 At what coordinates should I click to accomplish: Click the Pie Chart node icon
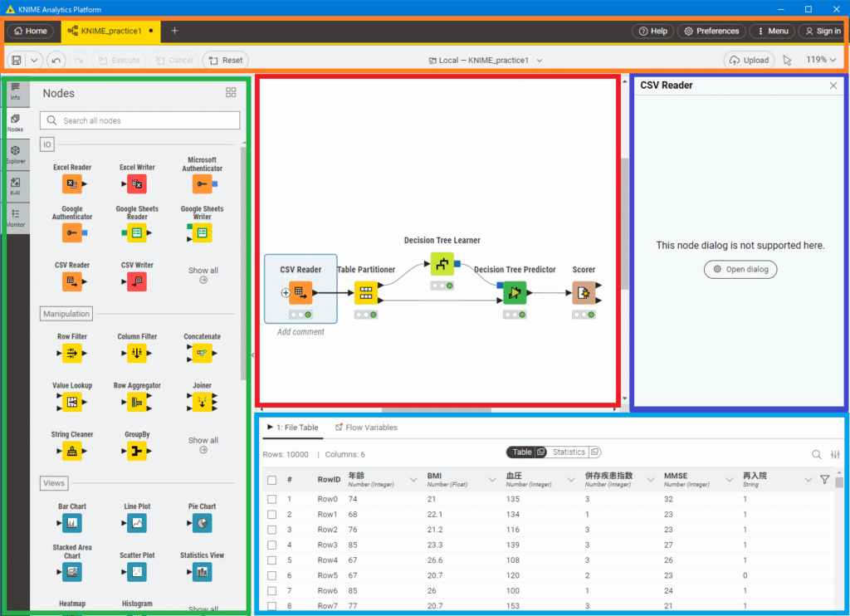click(201, 523)
